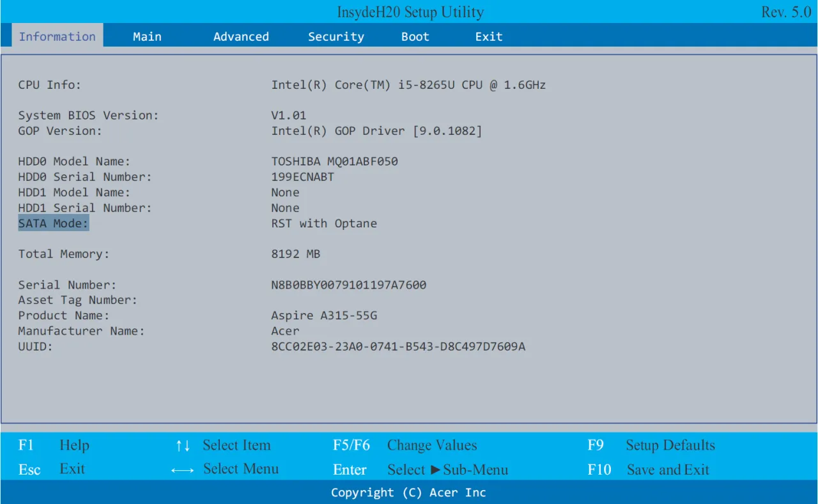
Task: Click the Rev. 5.0 revision text
Action: click(x=786, y=12)
